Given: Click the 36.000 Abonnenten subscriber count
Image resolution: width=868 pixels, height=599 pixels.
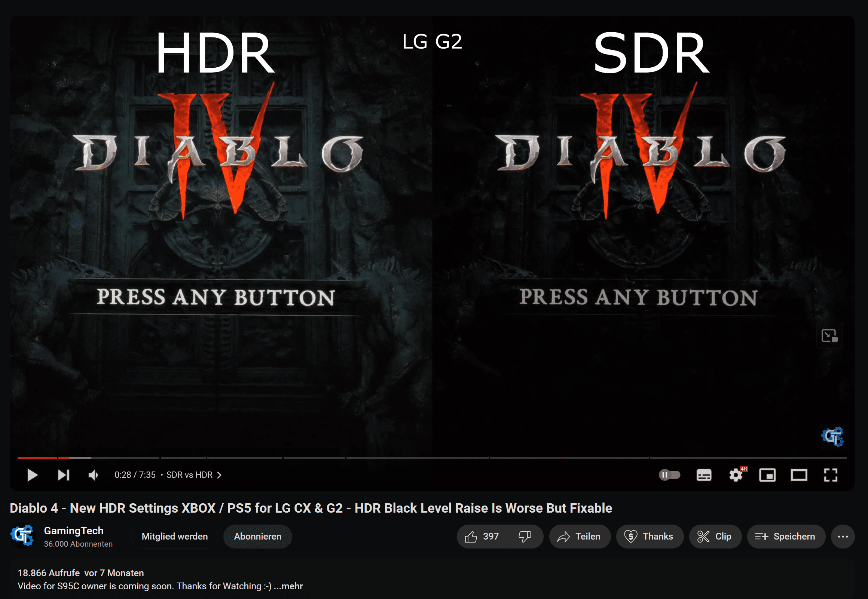Looking at the screenshot, I should pos(78,544).
